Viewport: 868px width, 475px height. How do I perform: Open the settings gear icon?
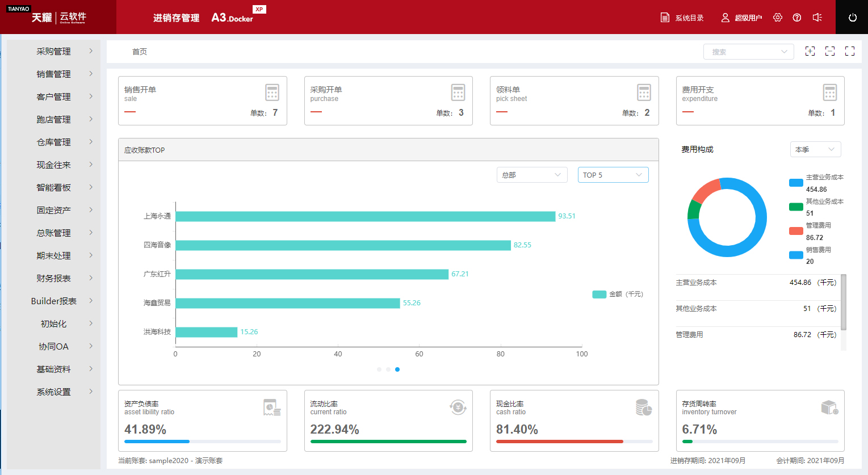point(778,18)
